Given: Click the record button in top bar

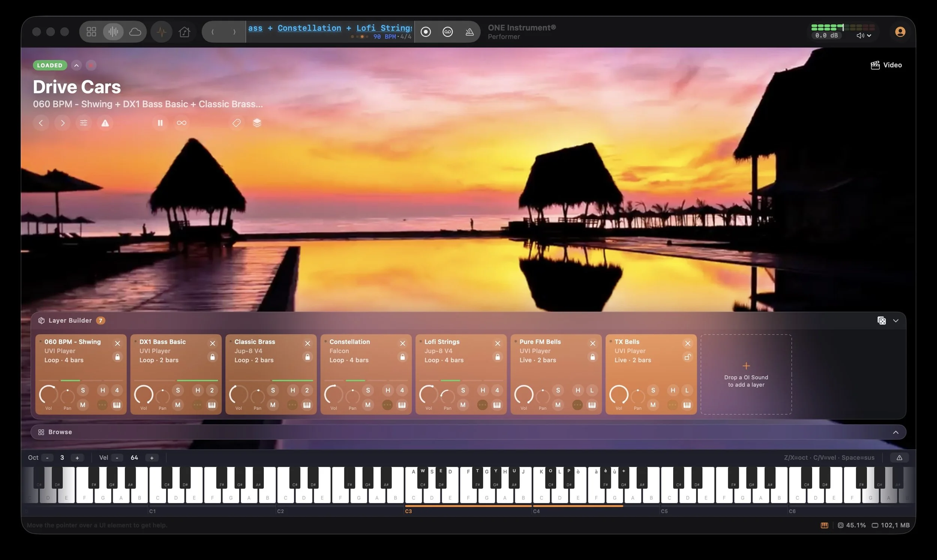Looking at the screenshot, I should [426, 32].
